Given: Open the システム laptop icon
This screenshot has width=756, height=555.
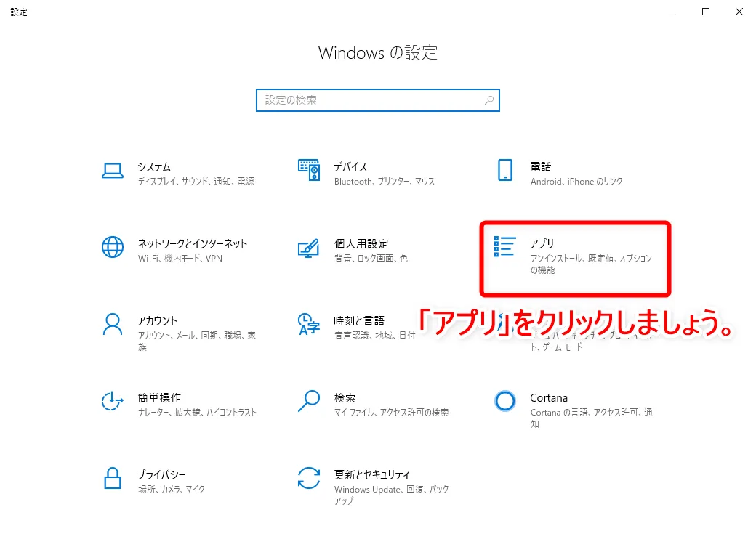Looking at the screenshot, I should click(x=113, y=171).
